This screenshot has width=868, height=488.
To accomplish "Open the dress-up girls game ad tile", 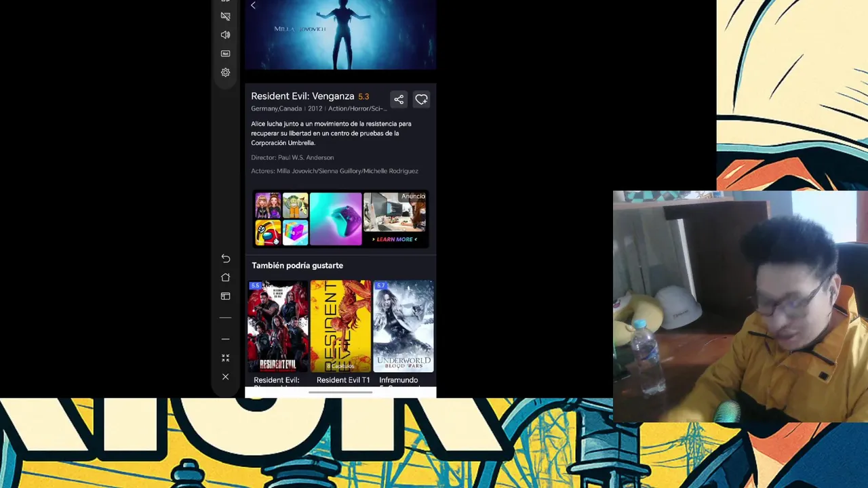I will (268, 206).
